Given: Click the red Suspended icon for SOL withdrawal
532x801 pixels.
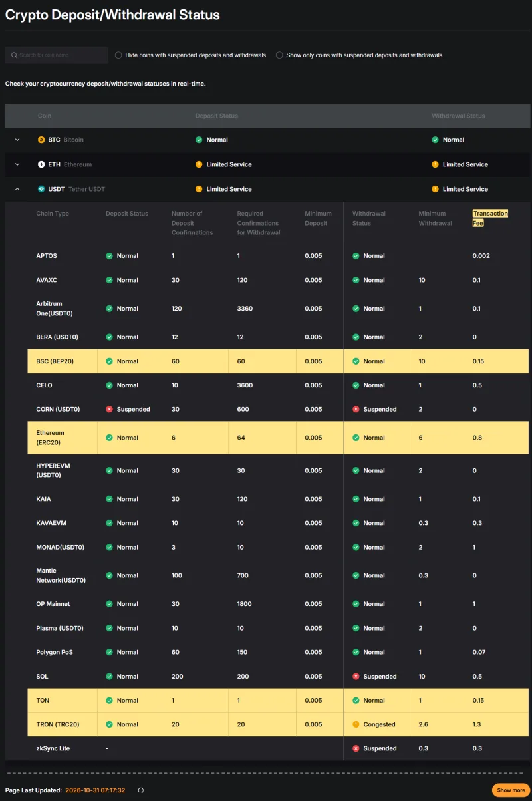Looking at the screenshot, I should pos(356,676).
